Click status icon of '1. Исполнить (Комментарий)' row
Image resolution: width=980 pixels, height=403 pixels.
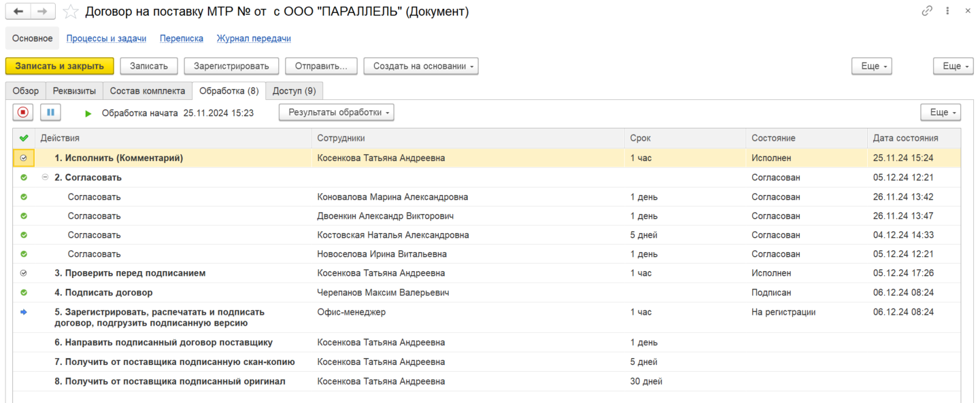(24, 158)
